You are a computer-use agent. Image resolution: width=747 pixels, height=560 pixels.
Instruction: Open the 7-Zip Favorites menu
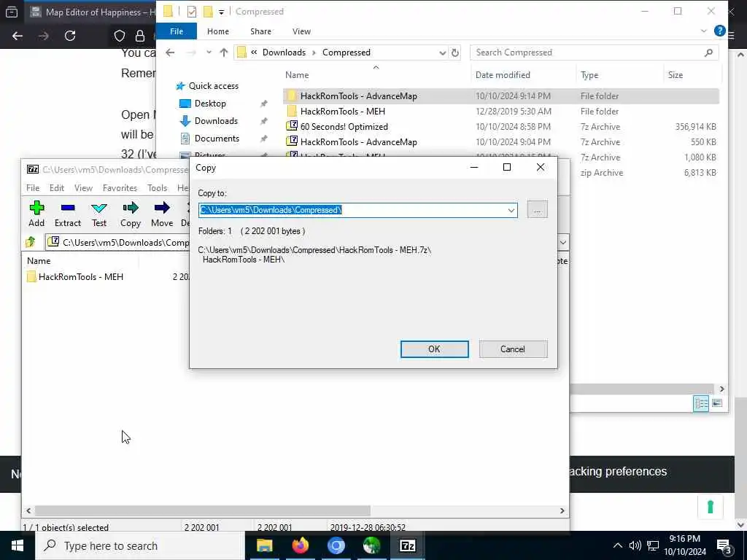pyautogui.click(x=120, y=187)
